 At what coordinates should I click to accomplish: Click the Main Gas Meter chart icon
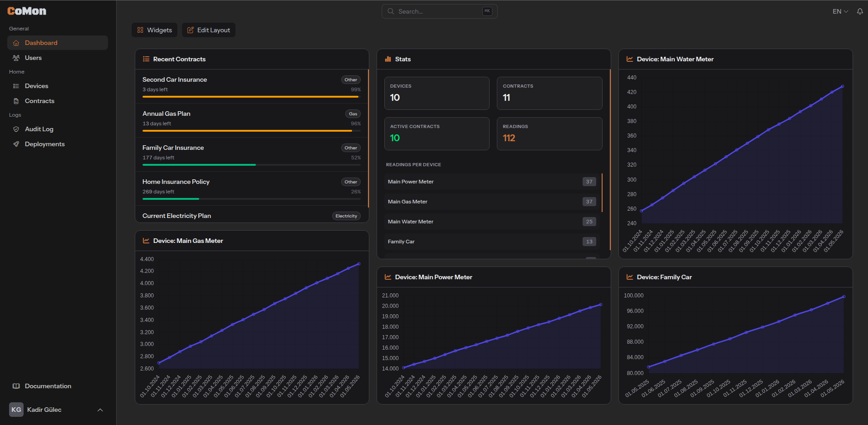[146, 241]
